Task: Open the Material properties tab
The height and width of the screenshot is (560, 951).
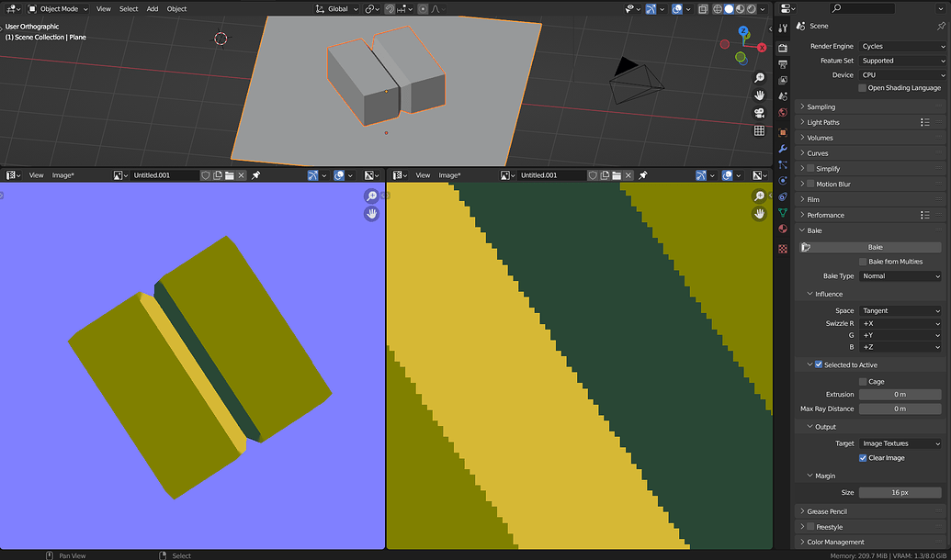Action: [782, 229]
